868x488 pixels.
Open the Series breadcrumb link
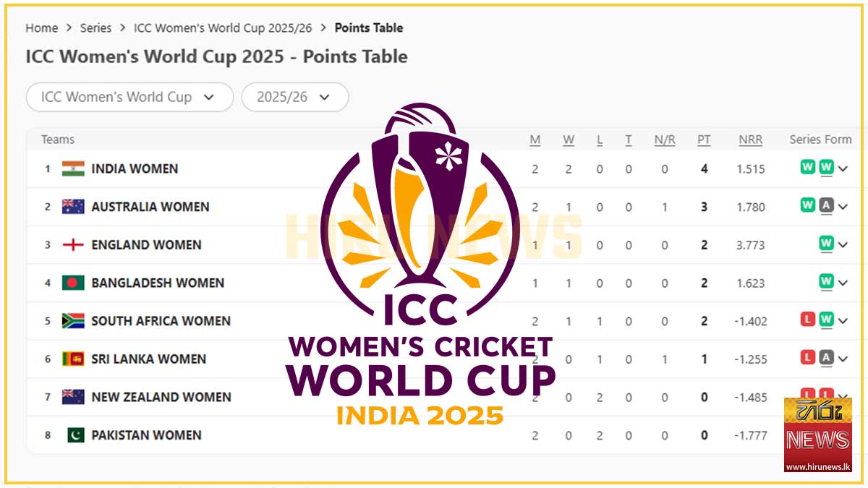point(95,28)
